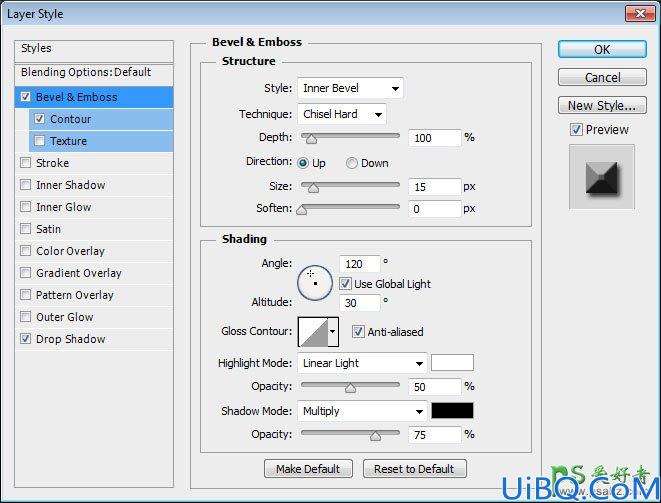Viewport: 661px width, 503px height.
Task: Enable the Stroke checkbox
Action: click(x=25, y=162)
